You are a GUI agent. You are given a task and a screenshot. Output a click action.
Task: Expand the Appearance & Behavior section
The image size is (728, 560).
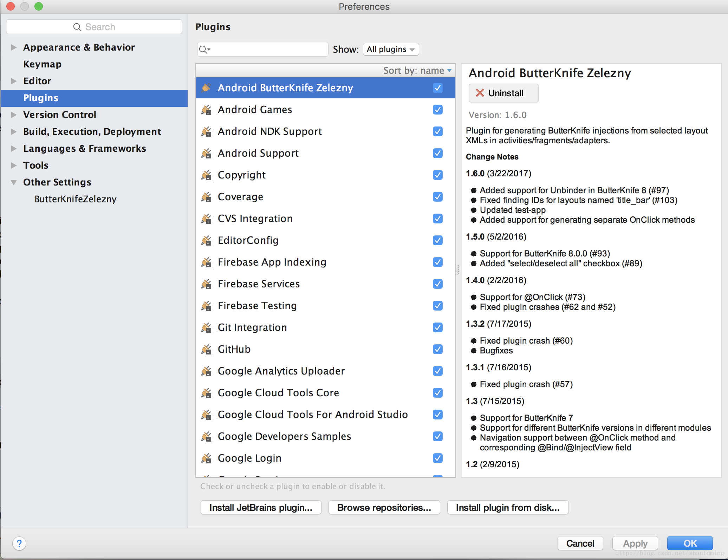pos(14,47)
